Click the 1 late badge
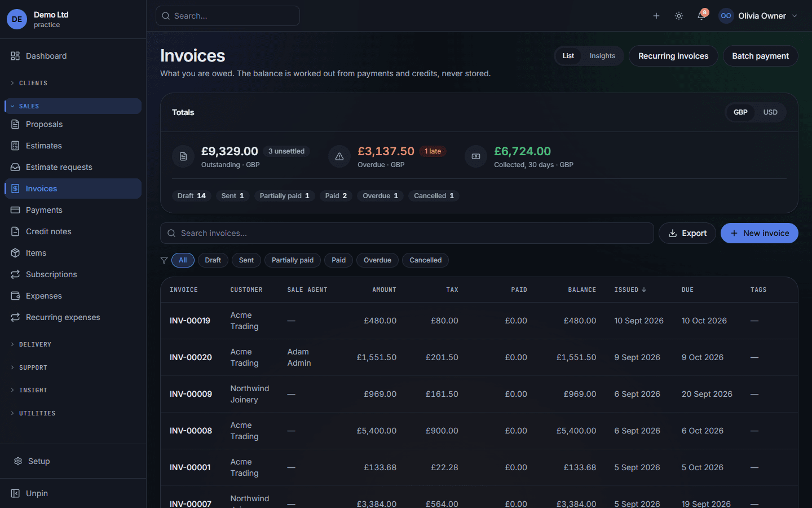The height and width of the screenshot is (508, 812). pos(433,151)
